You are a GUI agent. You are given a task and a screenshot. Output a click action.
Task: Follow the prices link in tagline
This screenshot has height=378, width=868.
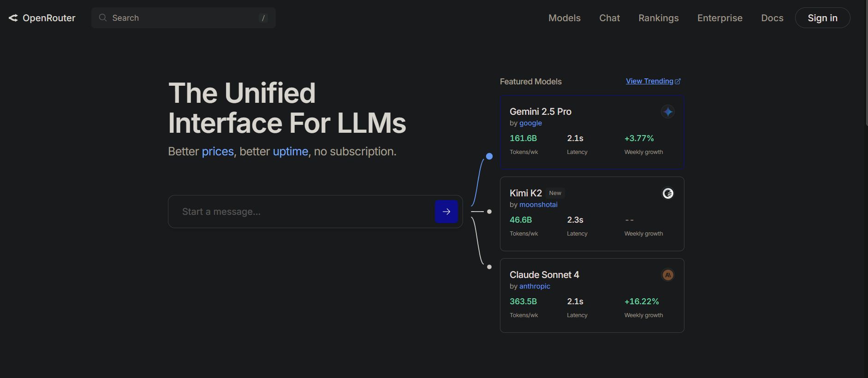pos(218,152)
